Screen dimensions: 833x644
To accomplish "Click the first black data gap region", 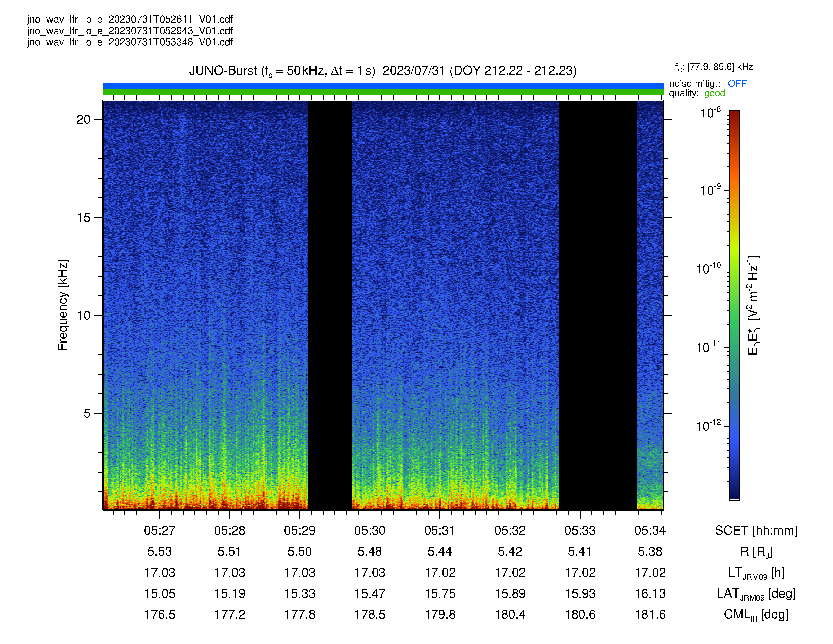I will 330,305.
